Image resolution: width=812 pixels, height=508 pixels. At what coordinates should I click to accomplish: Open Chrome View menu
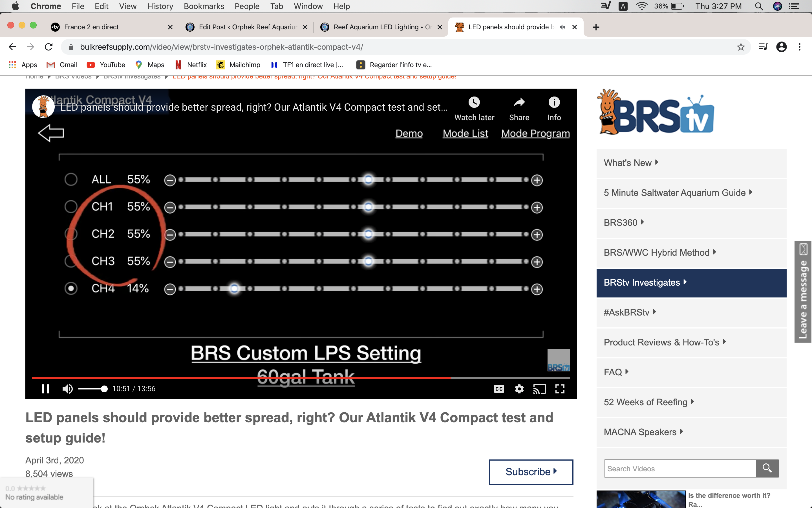(x=127, y=6)
